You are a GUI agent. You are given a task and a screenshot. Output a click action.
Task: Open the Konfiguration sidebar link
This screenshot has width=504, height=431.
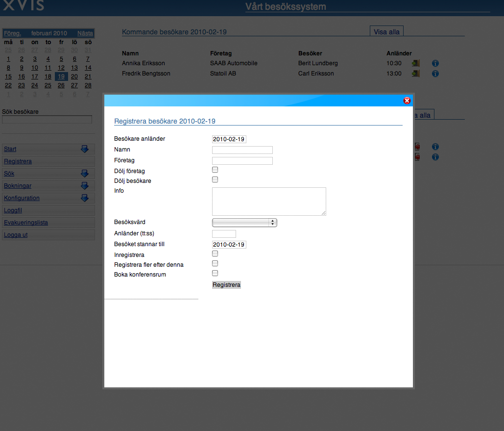(x=22, y=198)
